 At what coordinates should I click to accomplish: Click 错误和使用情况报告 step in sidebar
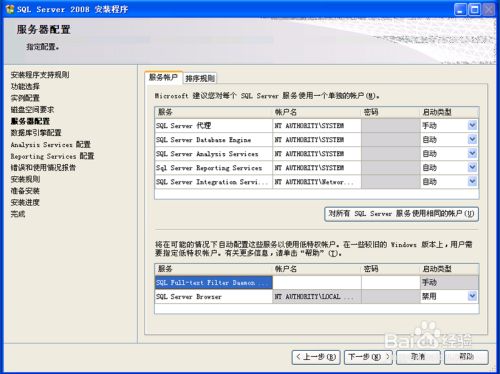point(43,167)
